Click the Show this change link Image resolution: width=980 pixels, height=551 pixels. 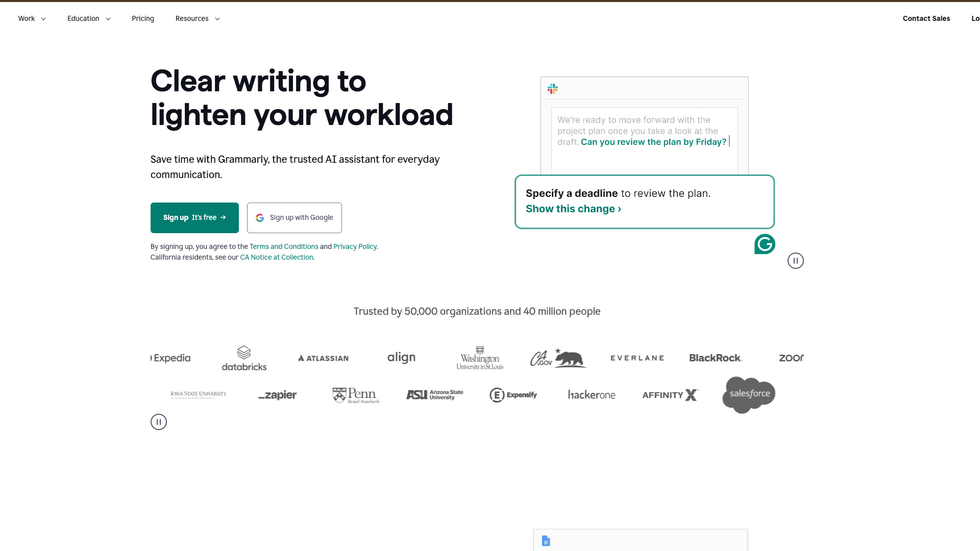[x=570, y=209]
